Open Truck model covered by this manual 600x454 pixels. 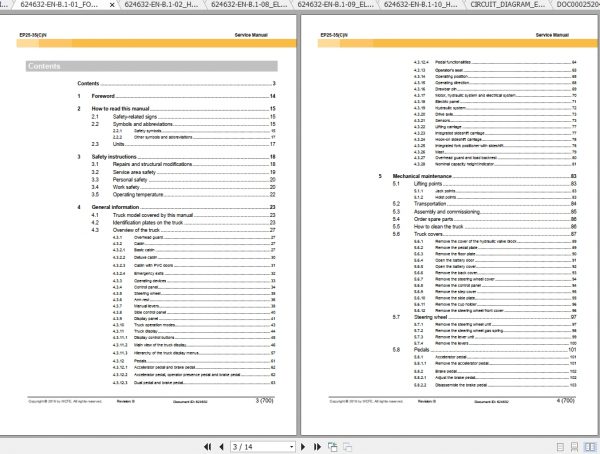[183, 215]
